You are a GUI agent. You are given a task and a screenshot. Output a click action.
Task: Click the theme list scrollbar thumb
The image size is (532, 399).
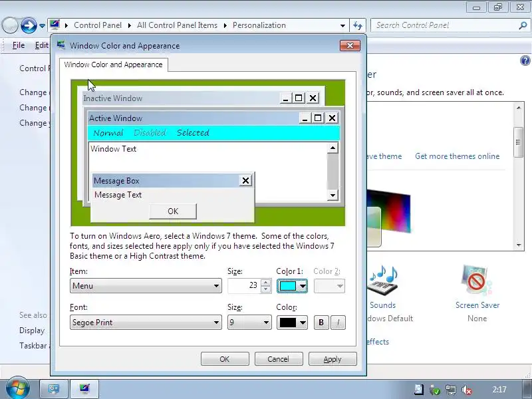coord(518,142)
